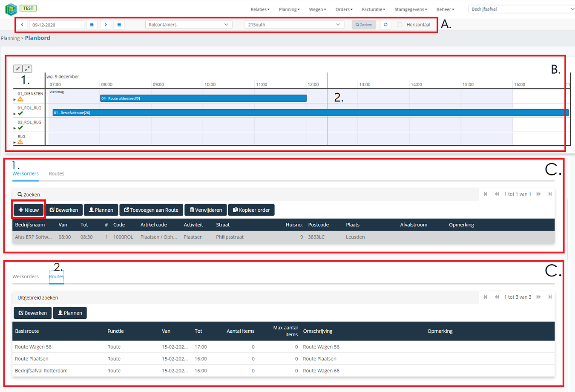575x392 pixels.
Task: Click Bewerken under Uitgebreid zoeken
Action: tap(33, 313)
